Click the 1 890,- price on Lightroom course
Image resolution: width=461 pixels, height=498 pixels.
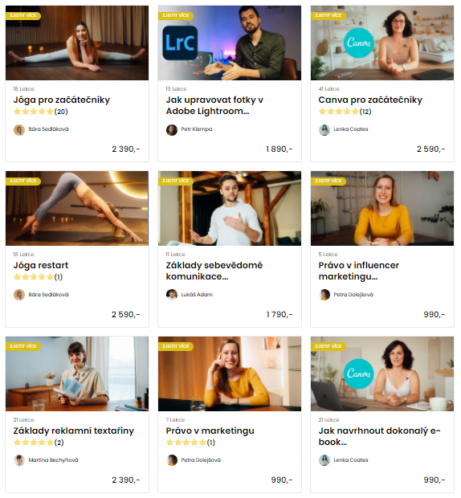(279, 149)
